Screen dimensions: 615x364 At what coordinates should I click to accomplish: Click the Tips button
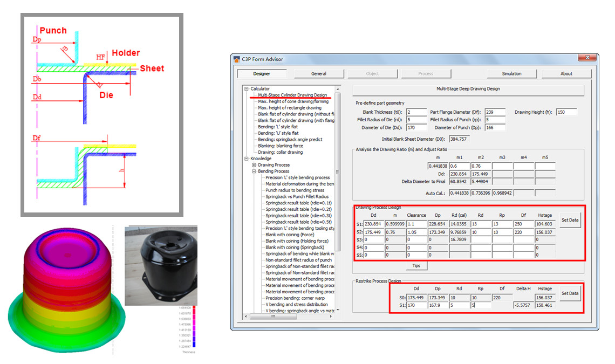(416, 266)
